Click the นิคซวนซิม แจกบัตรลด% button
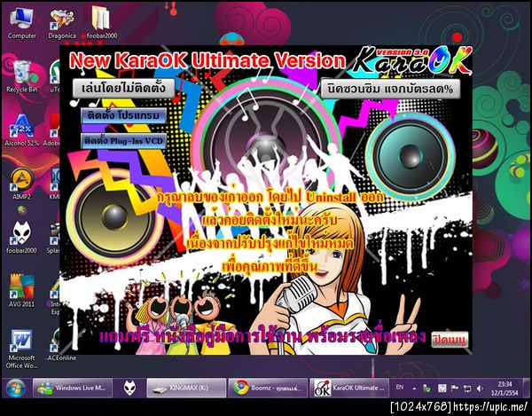Viewport: 532px width, 416px height. (x=390, y=89)
